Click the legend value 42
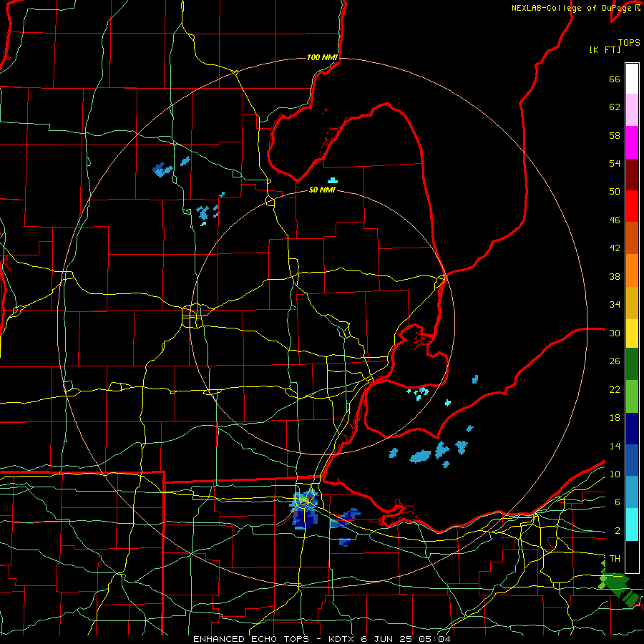644x644 pixels. coord(615,248)
